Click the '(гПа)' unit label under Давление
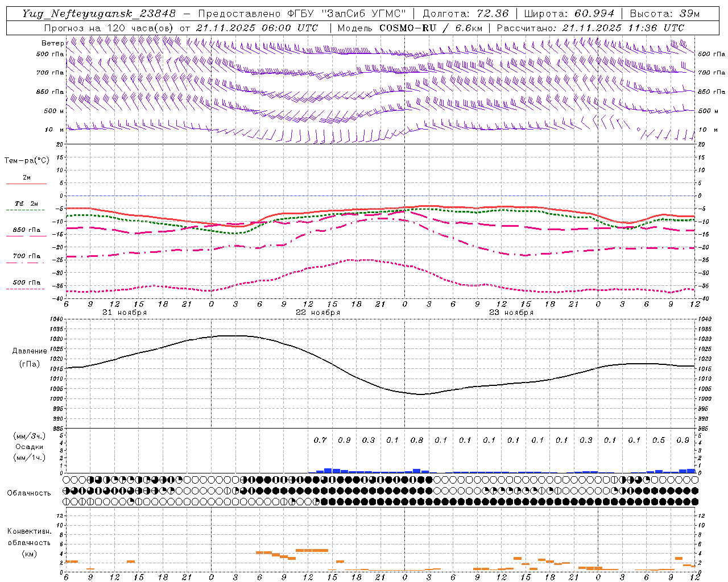This screenshot has height=582, width=728. [30, 364]
